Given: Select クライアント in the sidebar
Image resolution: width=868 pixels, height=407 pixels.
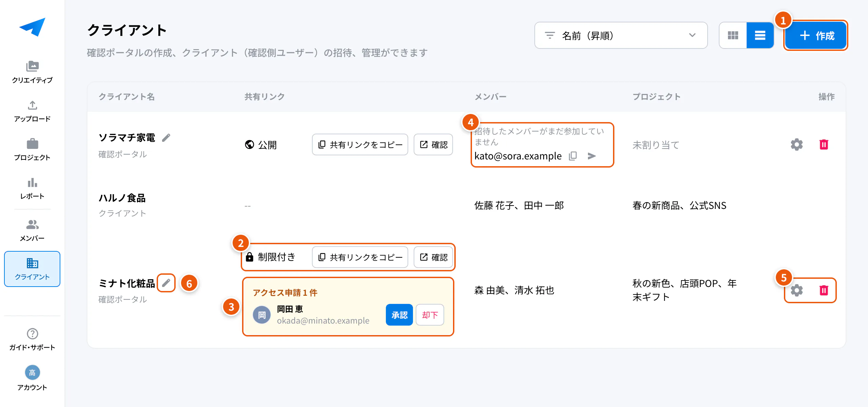Looking at the screenshot, I should (32, 269).
